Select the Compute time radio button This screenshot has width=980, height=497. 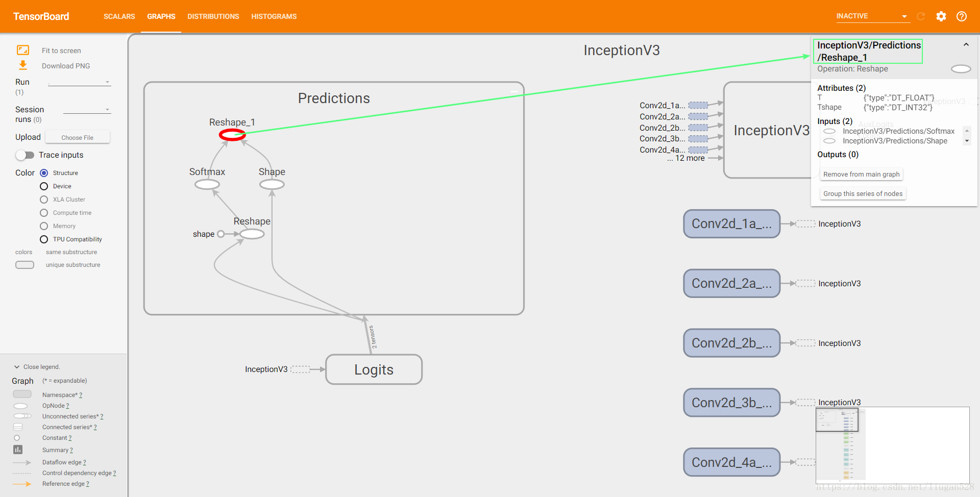44,213
